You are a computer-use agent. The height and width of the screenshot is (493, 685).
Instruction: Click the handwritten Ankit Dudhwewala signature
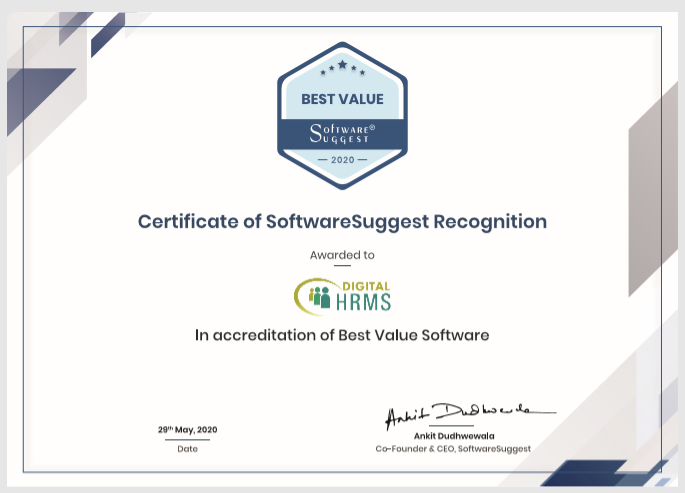pos(470,415)
